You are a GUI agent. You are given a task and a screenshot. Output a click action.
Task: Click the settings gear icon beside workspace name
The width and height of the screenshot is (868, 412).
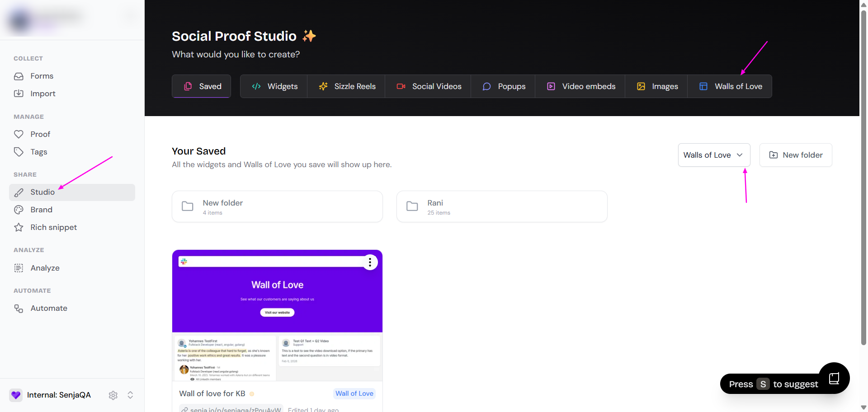(x=113, y=395)
